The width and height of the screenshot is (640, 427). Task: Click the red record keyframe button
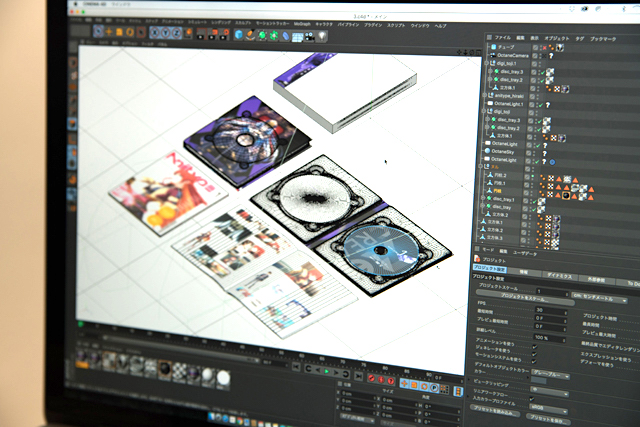(x=371, y=378)
